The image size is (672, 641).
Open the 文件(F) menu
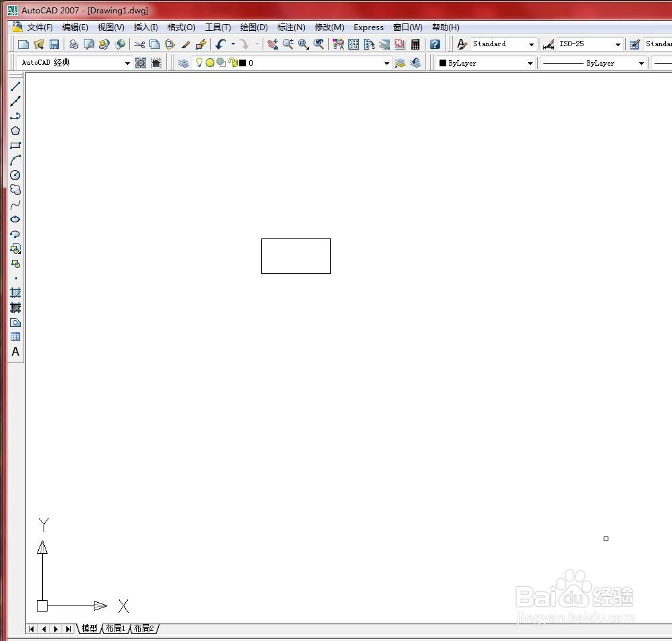point(40,27)
